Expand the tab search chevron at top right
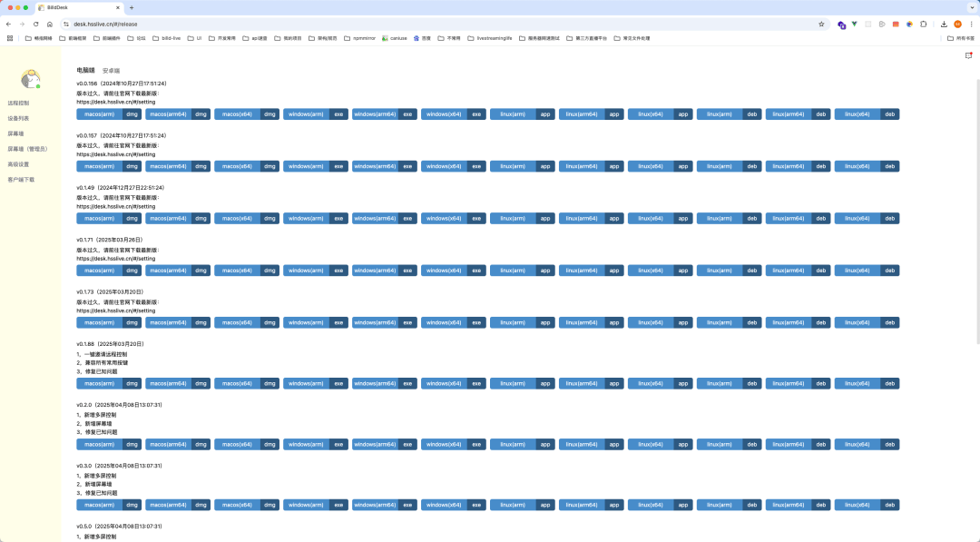 972,7
